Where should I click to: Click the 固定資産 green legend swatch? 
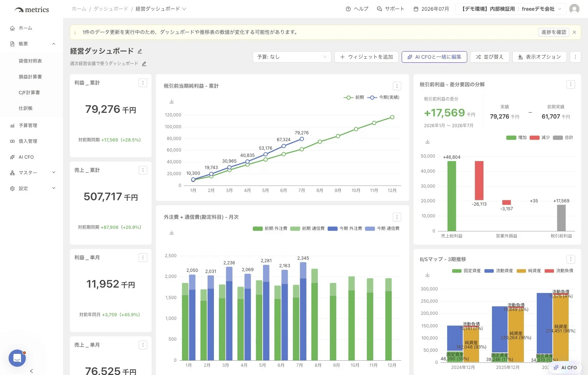click(x=457, y=271)
